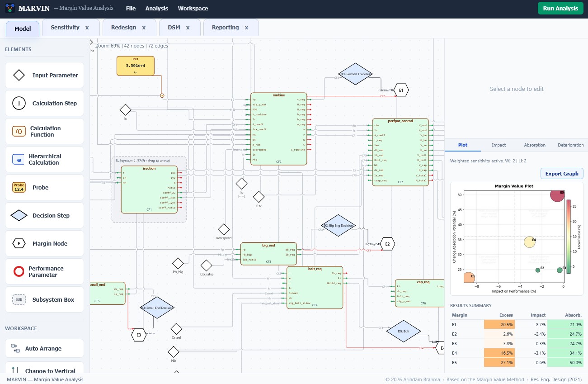588x384 pixels.
Task: Select decision node D5: Bolt
Action: [x=404, y=331]
